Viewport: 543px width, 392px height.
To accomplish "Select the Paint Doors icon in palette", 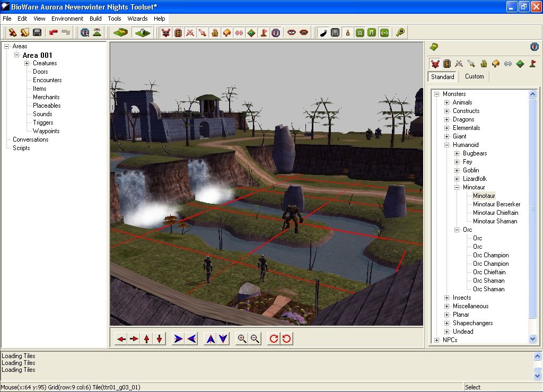I will click(447, 64).
